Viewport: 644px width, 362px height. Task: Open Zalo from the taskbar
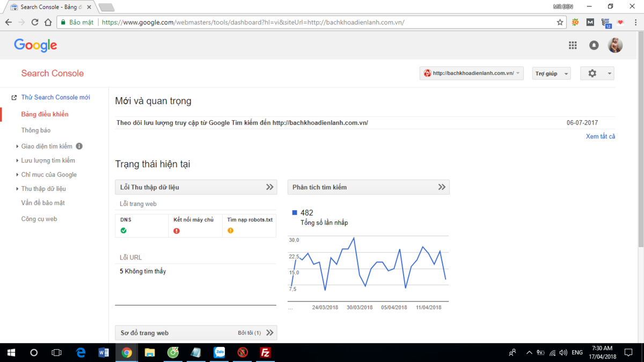point(219,352)
